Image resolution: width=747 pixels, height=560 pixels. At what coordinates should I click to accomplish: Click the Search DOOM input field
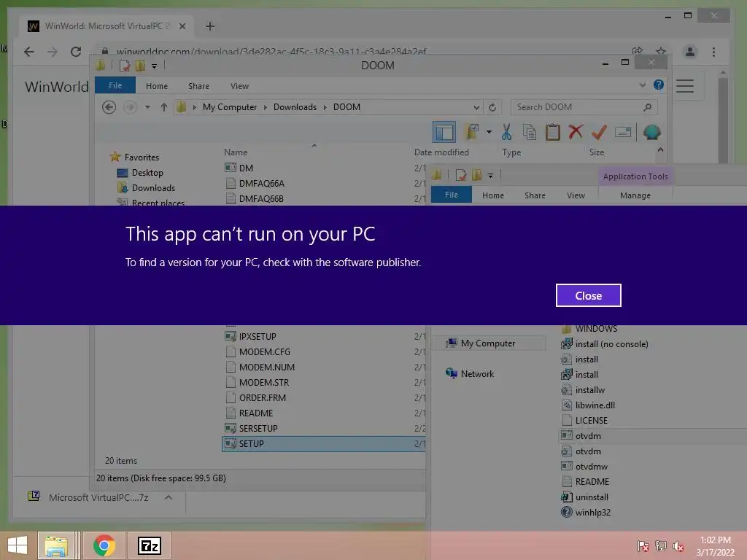(584, 107)
